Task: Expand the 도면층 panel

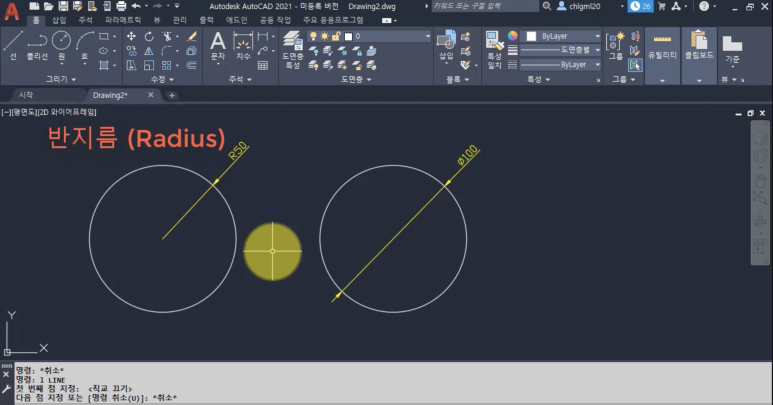Action: click(356, 79)
